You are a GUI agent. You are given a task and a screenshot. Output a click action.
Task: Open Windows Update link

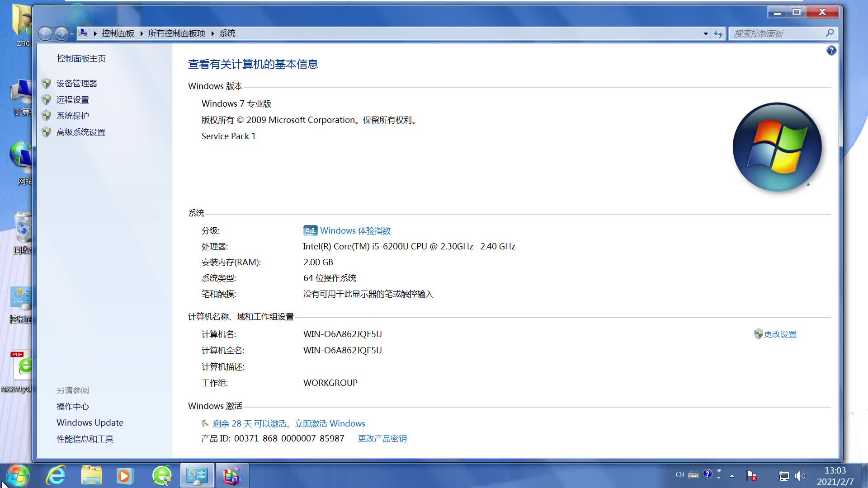click(x=90, y=423)
